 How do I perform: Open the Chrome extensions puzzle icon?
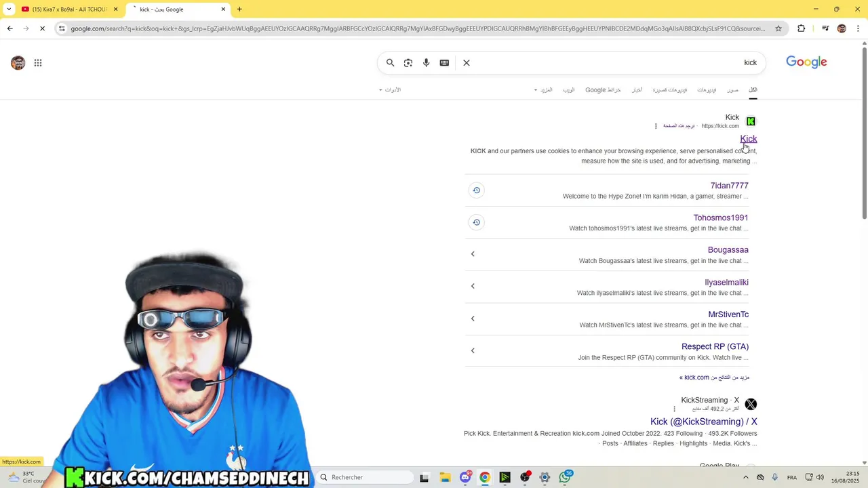click(802, 28)
